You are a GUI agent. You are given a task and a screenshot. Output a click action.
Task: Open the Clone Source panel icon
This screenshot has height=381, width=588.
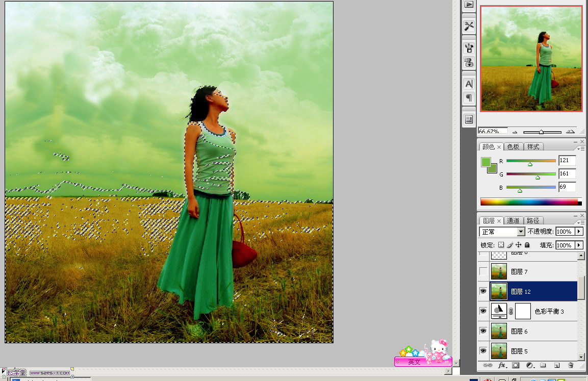(x=469, y=62)
